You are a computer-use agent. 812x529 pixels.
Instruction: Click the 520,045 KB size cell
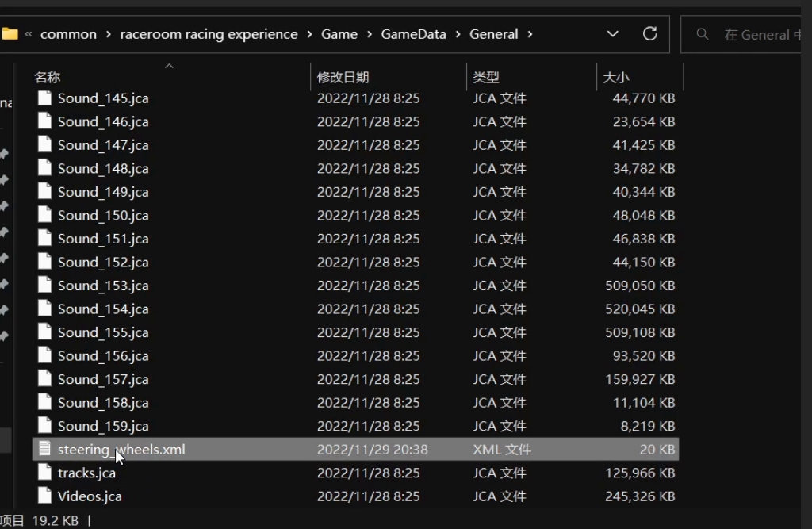click(640, 309)
